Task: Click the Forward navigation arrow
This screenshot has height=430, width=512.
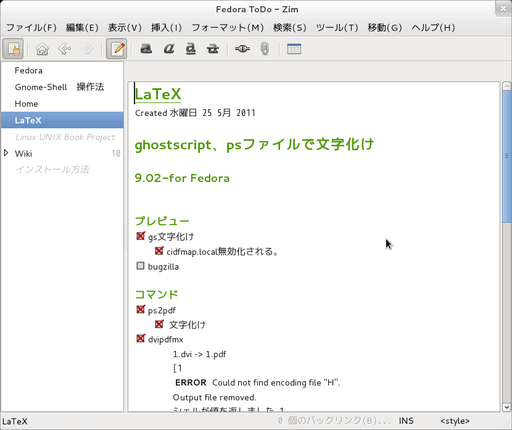Action: coord(87,49)
